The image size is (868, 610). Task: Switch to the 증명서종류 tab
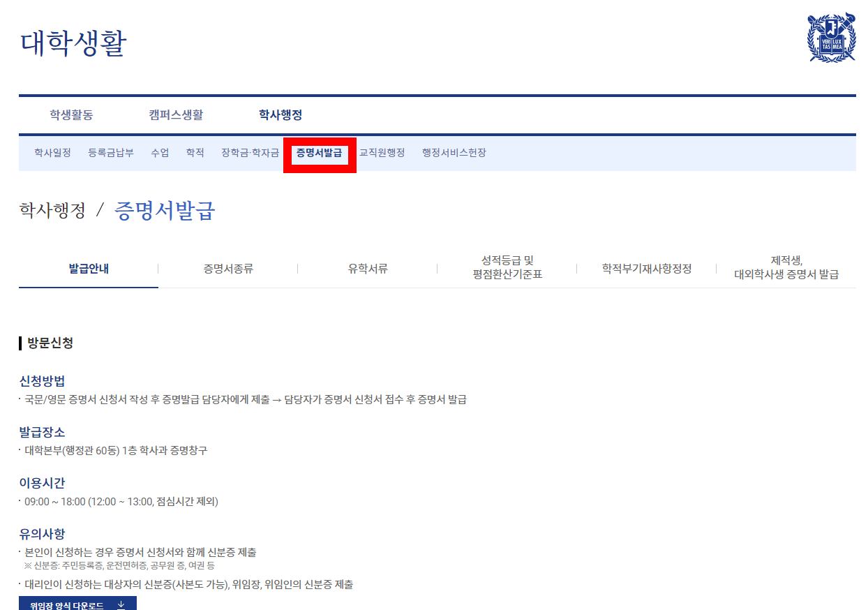pos(227,268)
